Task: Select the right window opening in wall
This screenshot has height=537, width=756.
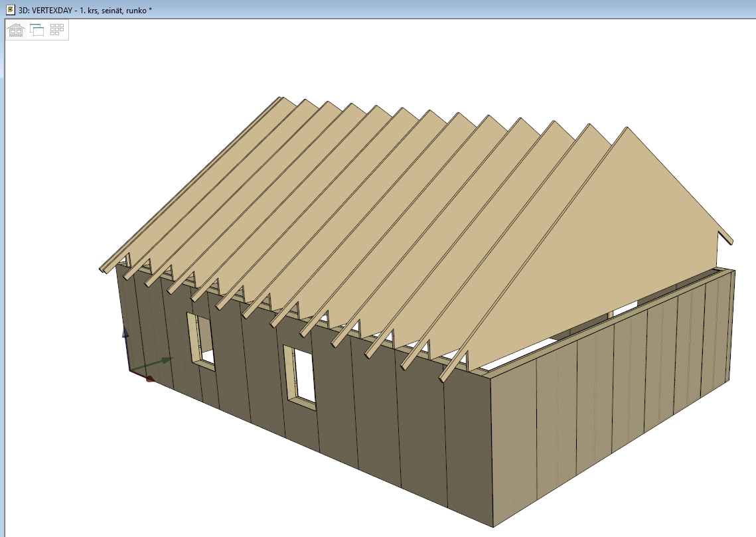Action: click(x=303, y=375)
